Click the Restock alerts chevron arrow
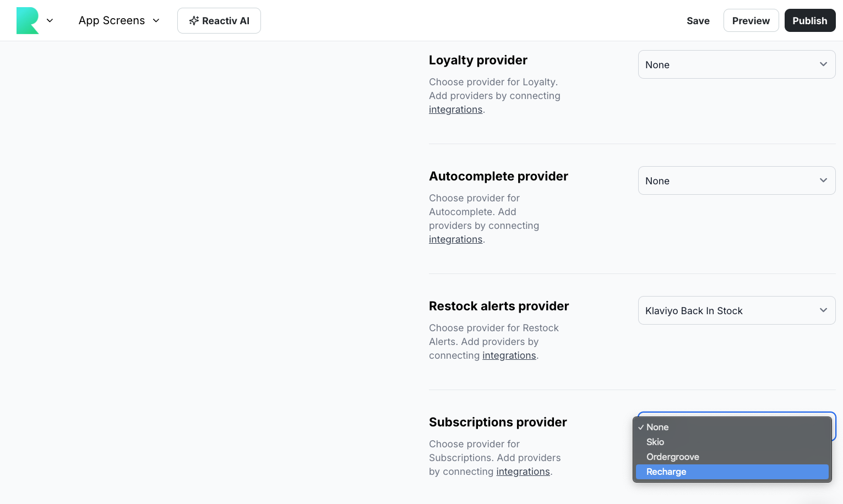Viewport: 843px width, 504px height. (x=823, y=310)
